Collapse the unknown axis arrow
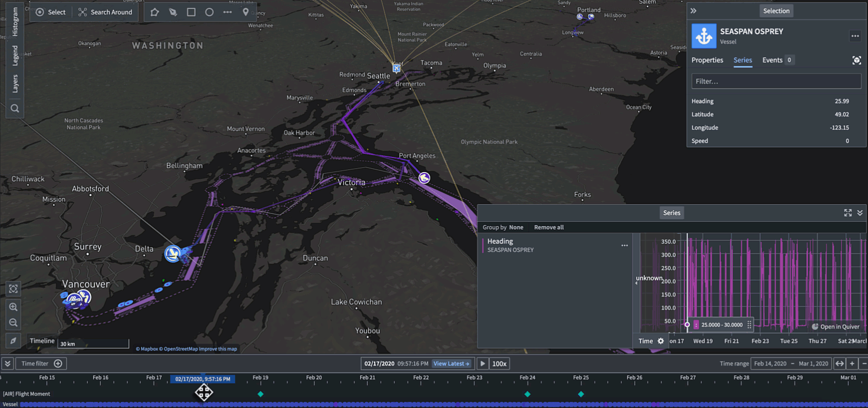 637,283
